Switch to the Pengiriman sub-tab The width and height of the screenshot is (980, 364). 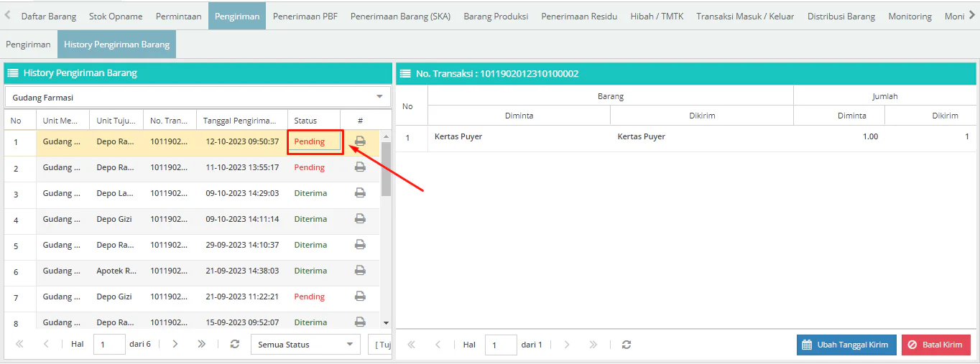click(29, 45)
